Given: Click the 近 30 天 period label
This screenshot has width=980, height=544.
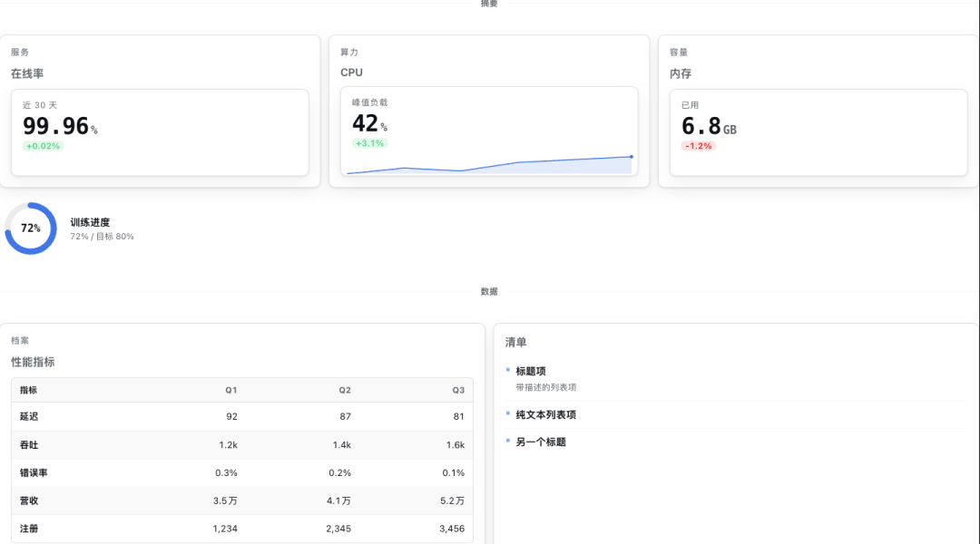Looking at the screenshot, I should 40,105.
